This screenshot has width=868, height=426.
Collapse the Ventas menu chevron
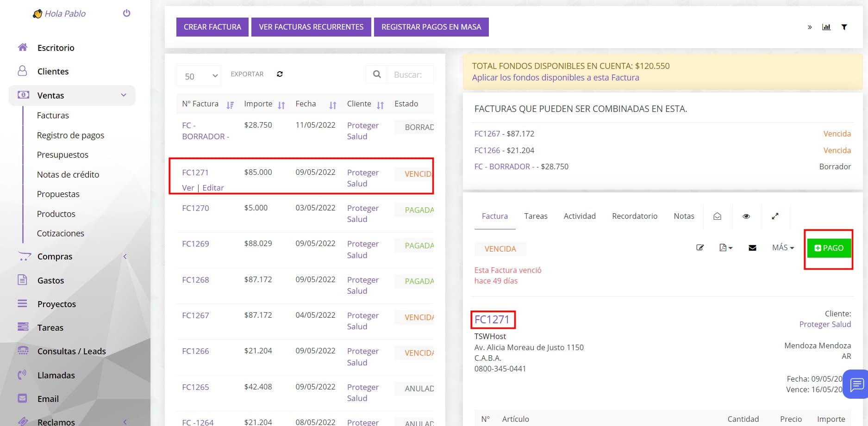(124, 95)
